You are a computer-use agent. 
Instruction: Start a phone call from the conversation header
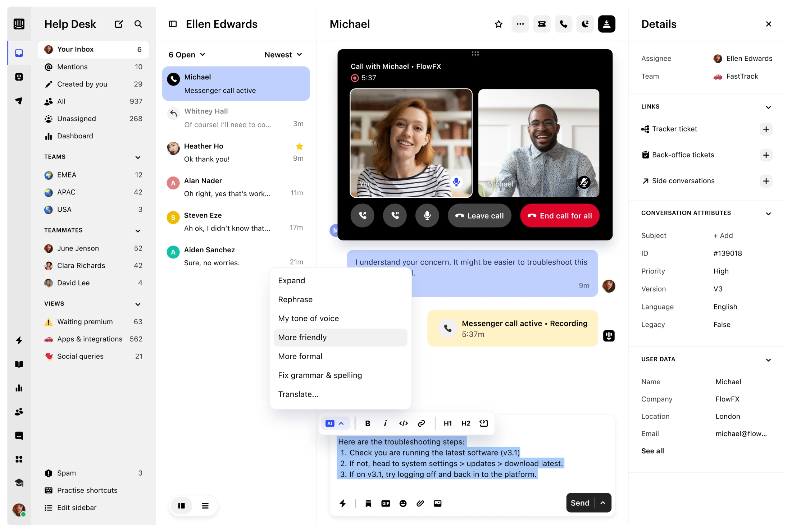563,24
